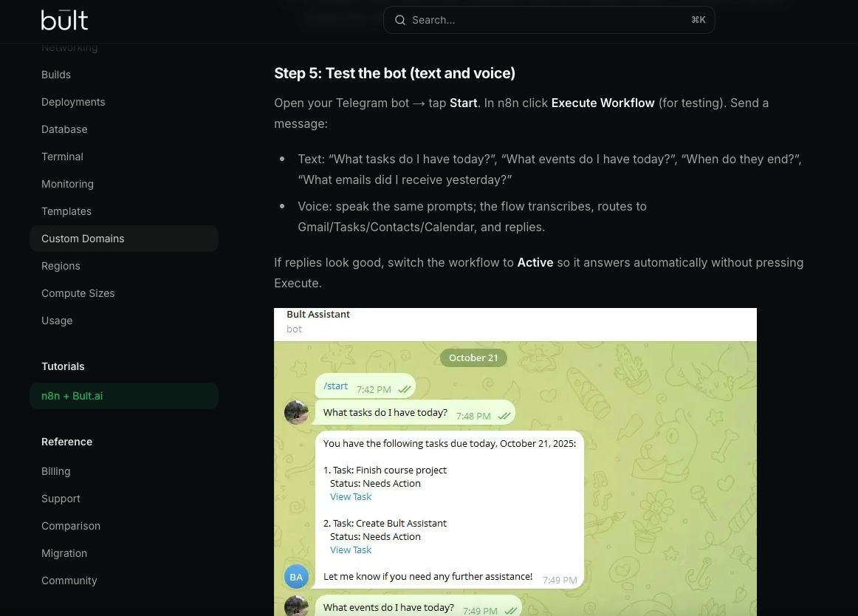Open the Billing reference page

[55, 470]
